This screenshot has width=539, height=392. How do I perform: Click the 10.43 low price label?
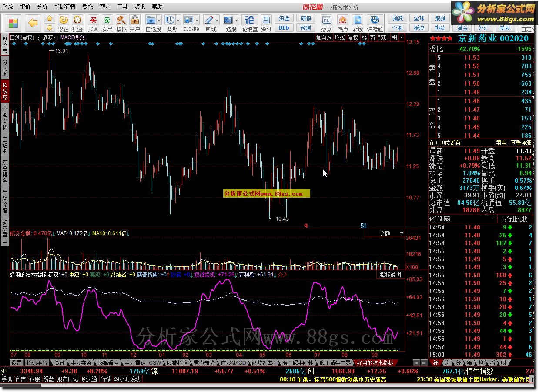(x=282, y=219)
